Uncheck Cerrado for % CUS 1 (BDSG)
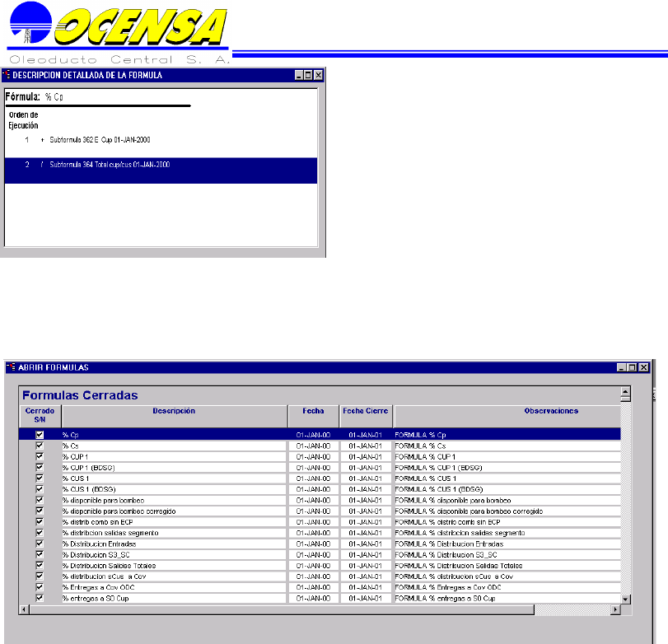Image resolution: width=668 pixels, height=644 pixels. (x=40, y=489)
